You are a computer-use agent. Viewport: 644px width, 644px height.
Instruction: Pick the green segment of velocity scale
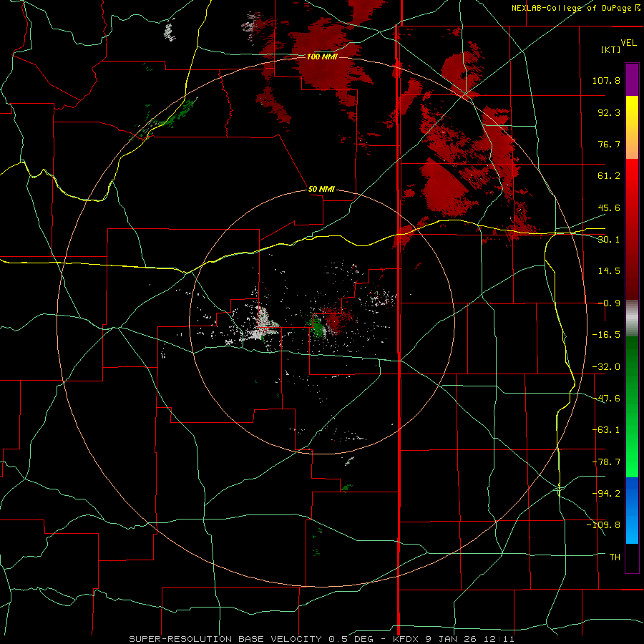tap(632, 406)
